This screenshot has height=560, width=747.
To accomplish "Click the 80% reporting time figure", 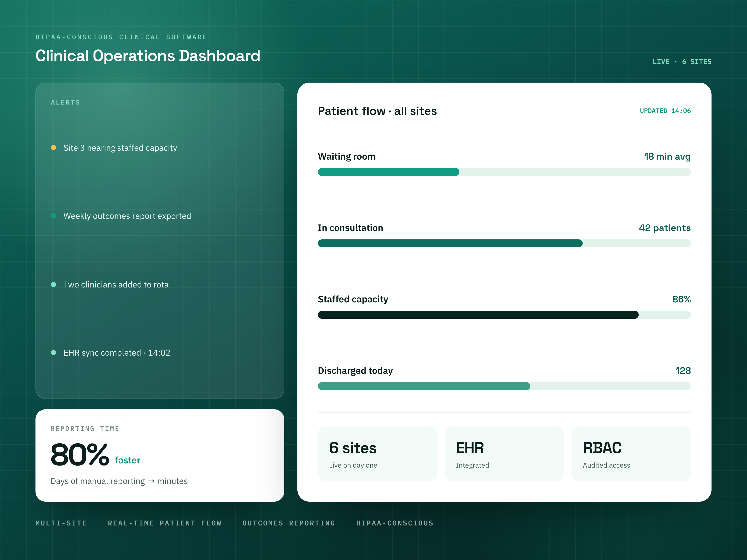I will [x=80, y=455].
